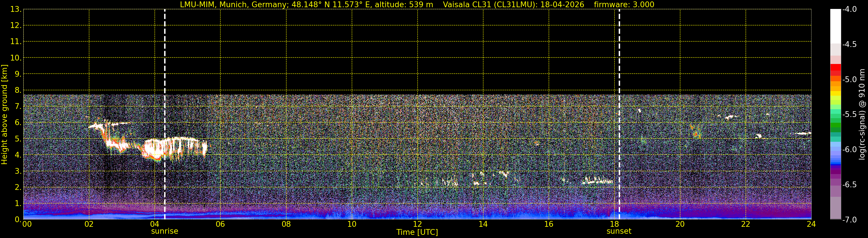
Task: Click the sunset dashed line marker
Action: click(x=619, y=114)
